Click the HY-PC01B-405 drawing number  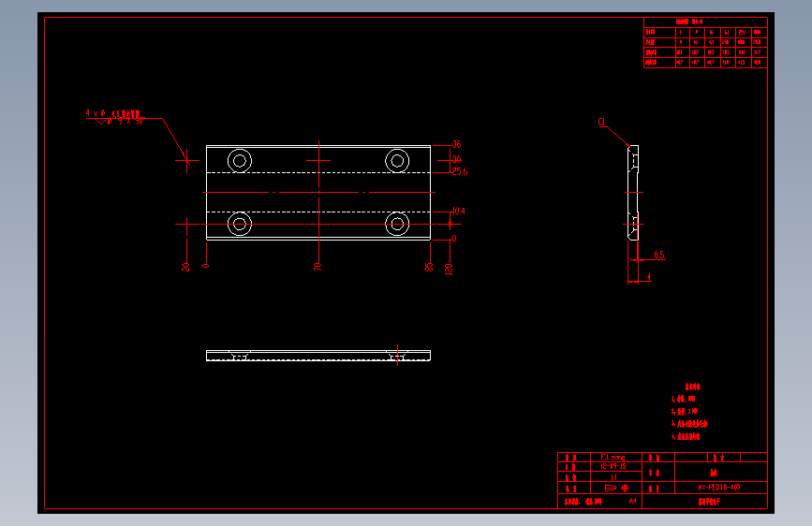[x=719, y=488]
